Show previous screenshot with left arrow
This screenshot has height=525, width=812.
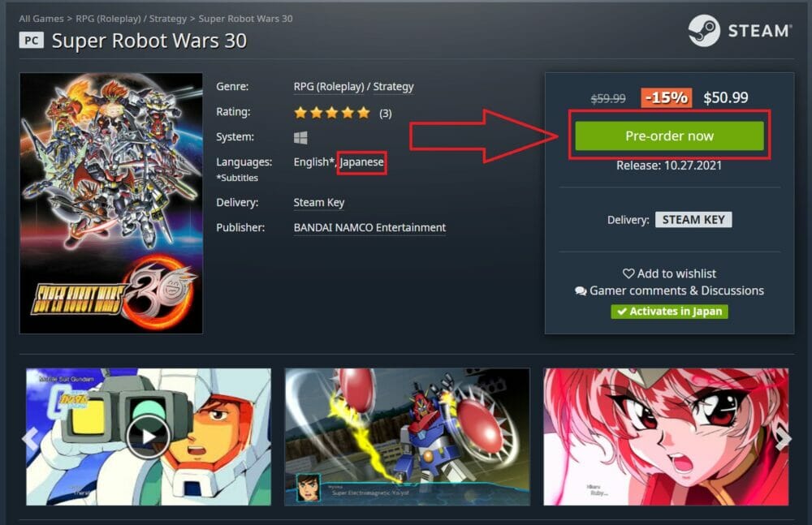coord(31,439)
